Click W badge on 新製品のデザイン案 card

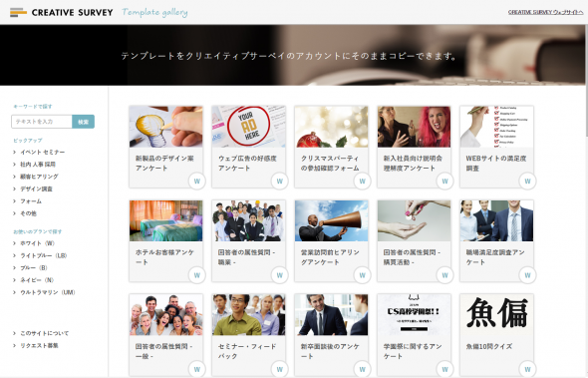tap(197, 182)
